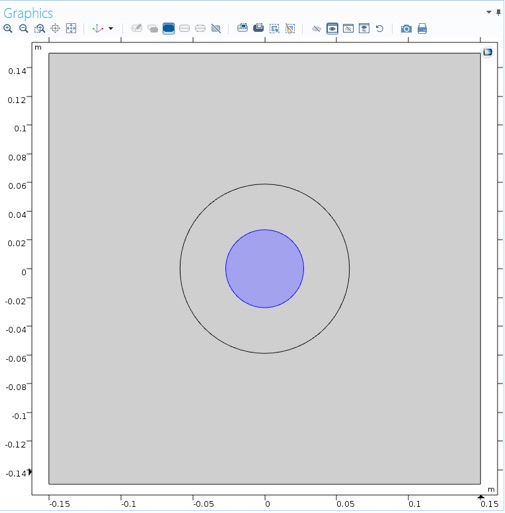
Task: Click the Deselect Box tool icon
Action: coord(290,29)
